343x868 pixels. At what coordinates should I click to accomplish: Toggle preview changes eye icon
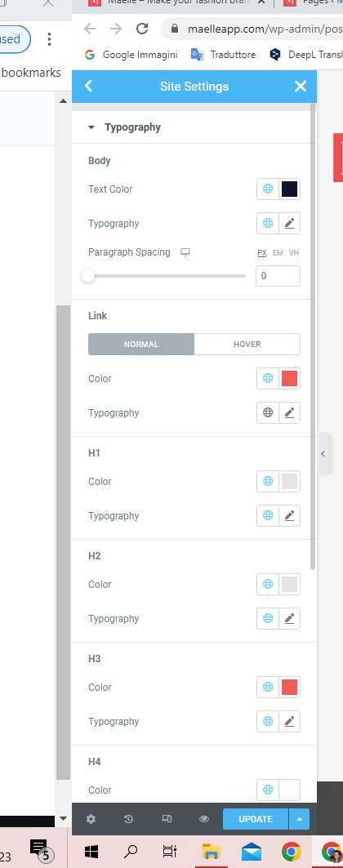click(203, 819)
